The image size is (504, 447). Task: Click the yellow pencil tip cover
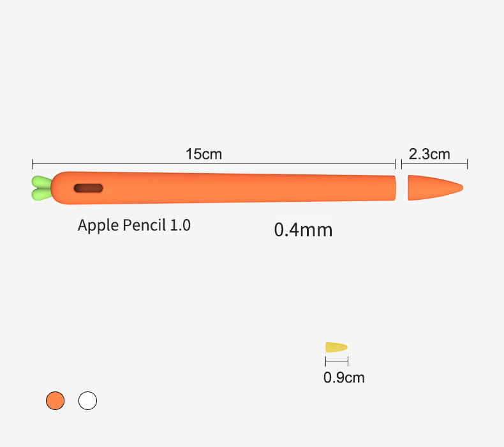pyautogui.click(x=336, y=347)
